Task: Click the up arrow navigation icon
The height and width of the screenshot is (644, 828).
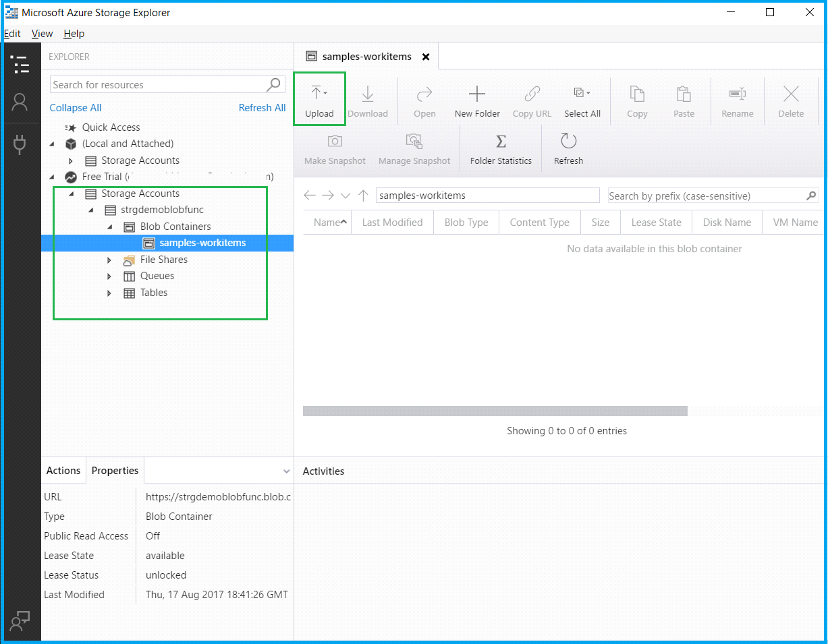Action: (x=363, y=196)
